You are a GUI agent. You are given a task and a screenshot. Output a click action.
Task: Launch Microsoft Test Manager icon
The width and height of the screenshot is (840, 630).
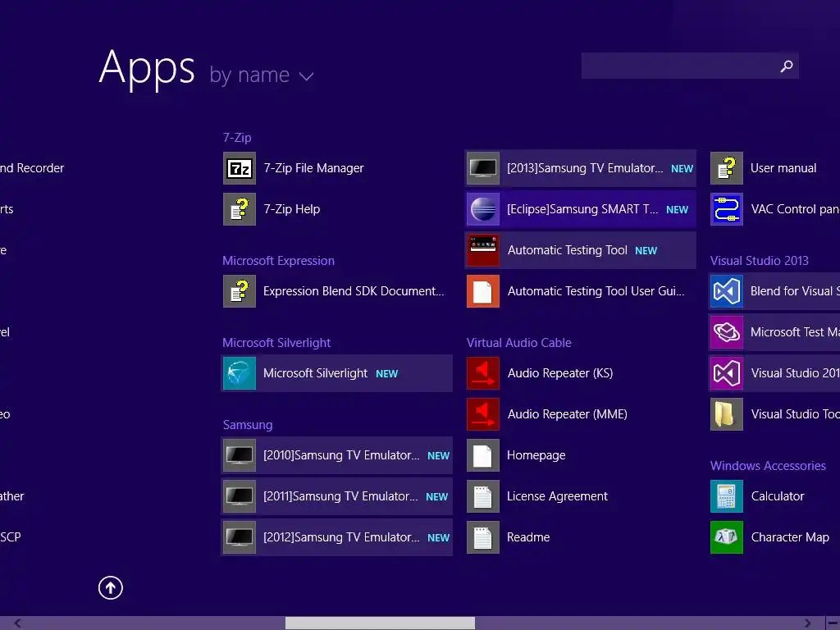coord(727,332)
